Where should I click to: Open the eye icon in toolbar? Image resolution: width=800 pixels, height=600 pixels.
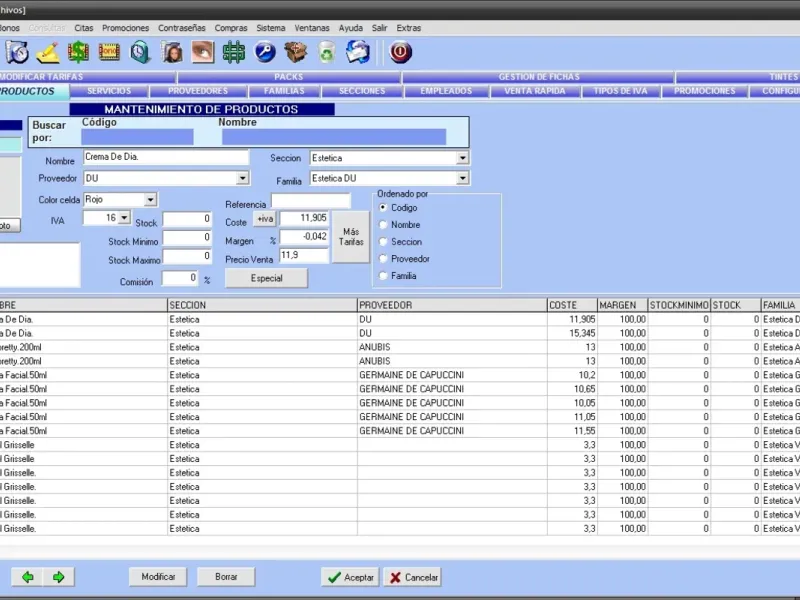(x=203, y=52)
